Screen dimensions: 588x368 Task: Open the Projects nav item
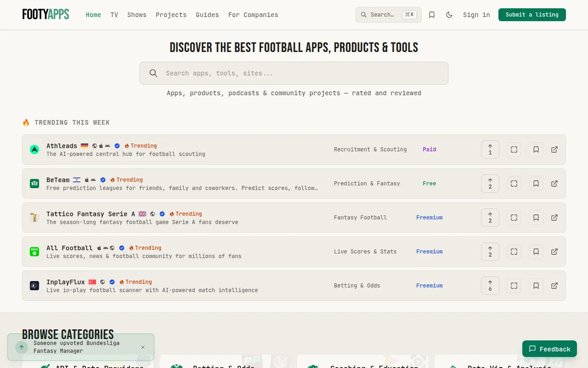pos(171,15)
